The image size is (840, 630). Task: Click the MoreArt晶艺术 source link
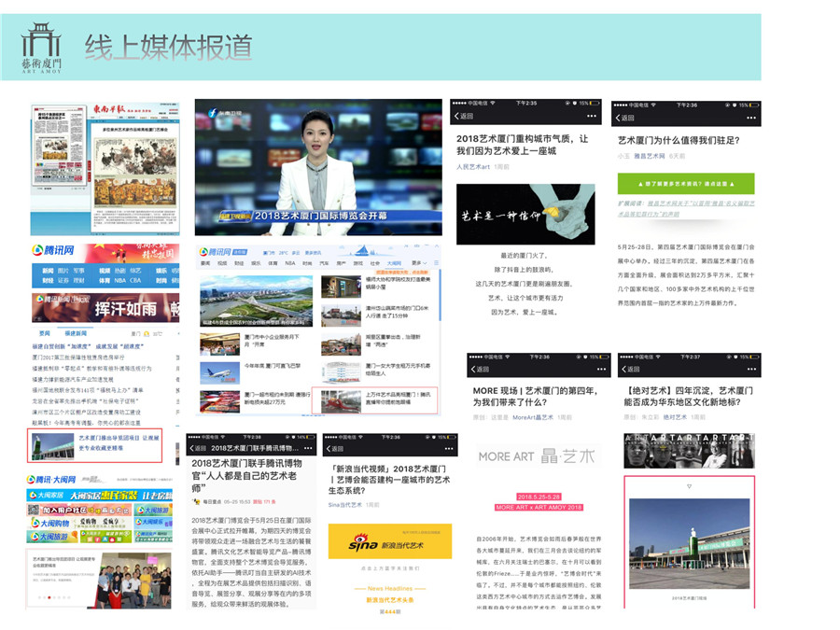[x=534, y=417]
